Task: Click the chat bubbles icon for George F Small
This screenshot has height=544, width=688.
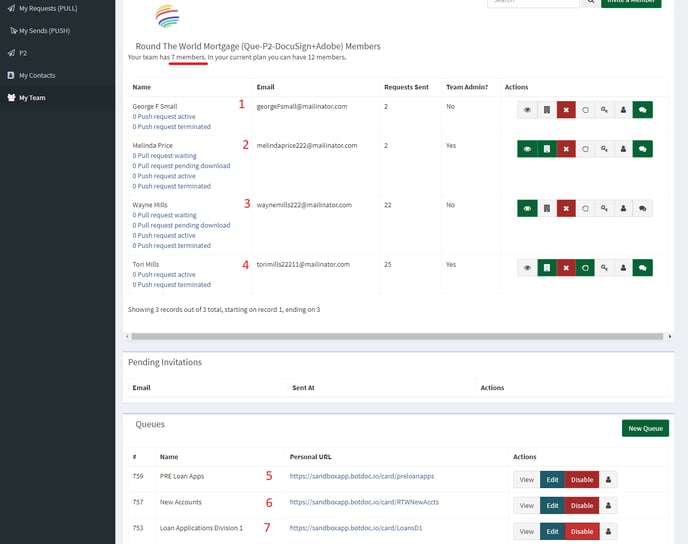Action: coord(642,110)
